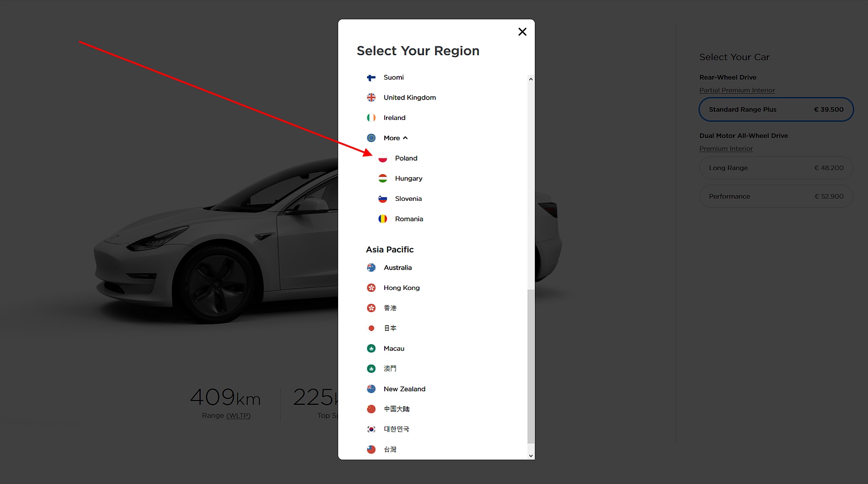The height and width of the screenshot is (484, 868).
Task: Choose Macau region
Action: click(x=394, y=348)
